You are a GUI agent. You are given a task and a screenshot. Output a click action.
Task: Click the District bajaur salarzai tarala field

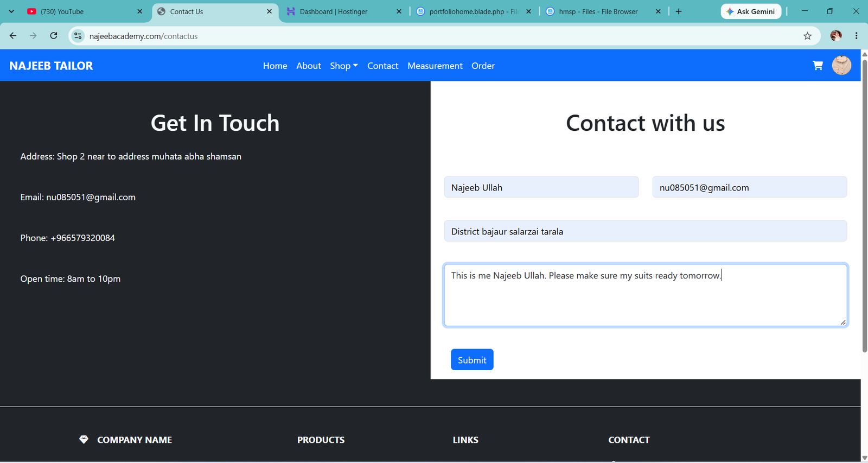646,231
